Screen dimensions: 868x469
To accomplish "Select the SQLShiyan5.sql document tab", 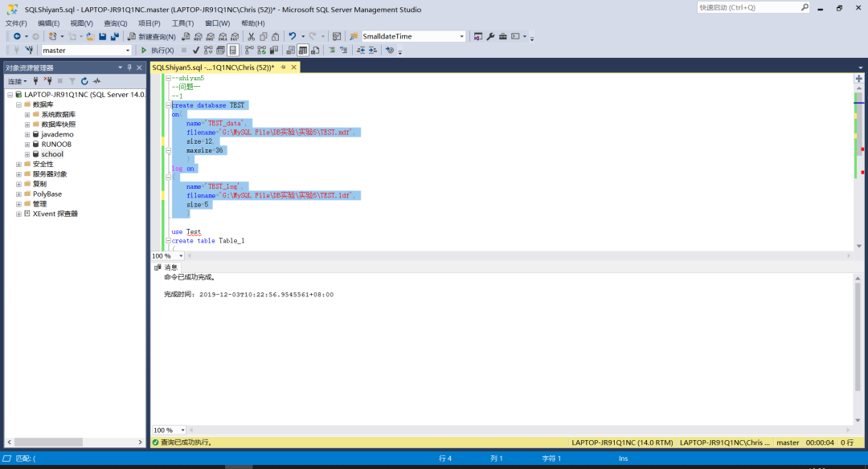I will (x=213, y=67).
